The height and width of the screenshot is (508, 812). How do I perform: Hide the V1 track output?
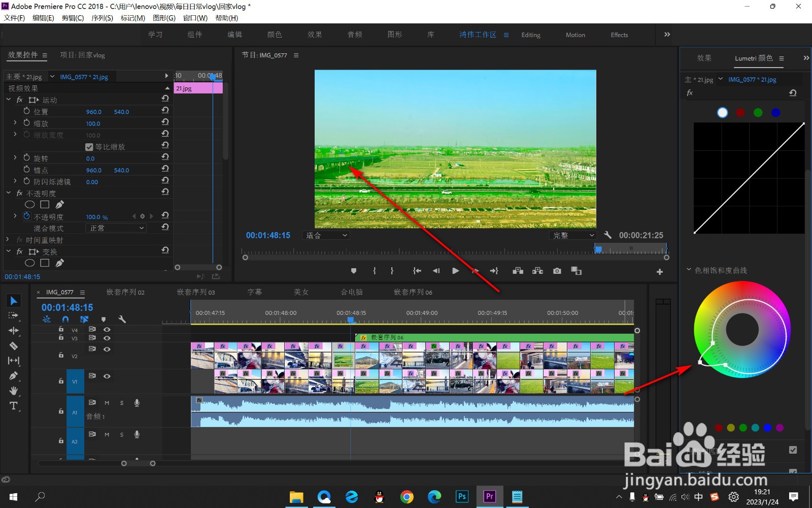click(107, 376)
